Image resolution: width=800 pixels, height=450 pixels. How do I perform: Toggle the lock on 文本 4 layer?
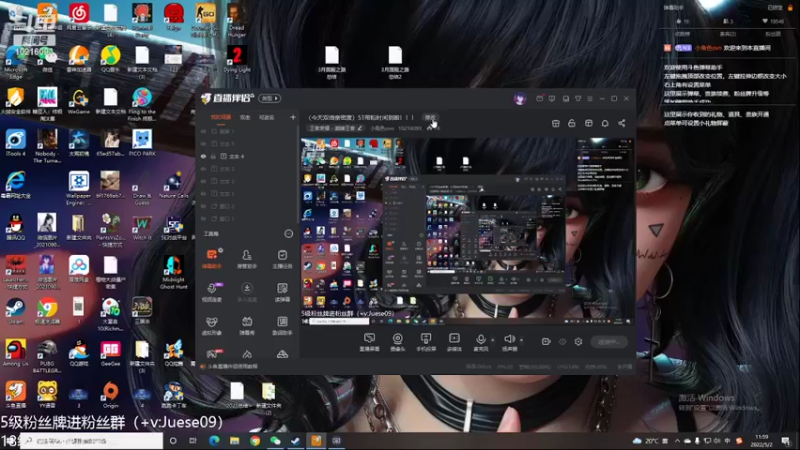213,156
